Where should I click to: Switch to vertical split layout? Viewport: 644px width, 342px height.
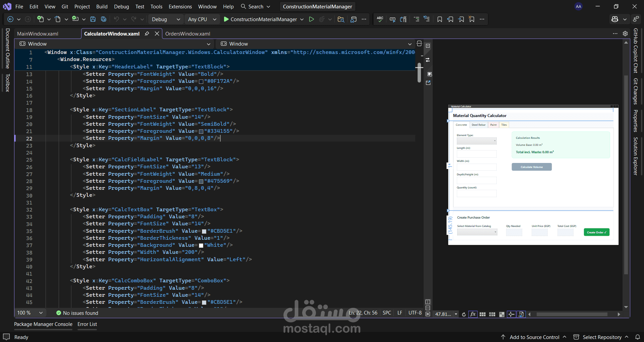428,302
